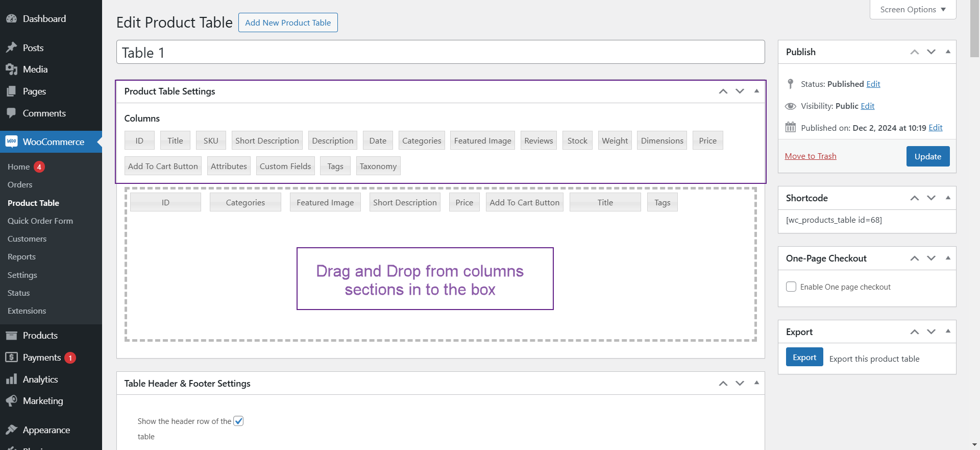Screen dimensions: 980x450
Task: Click the Analytics bar chart icon
Action: (x=11, y=380)
